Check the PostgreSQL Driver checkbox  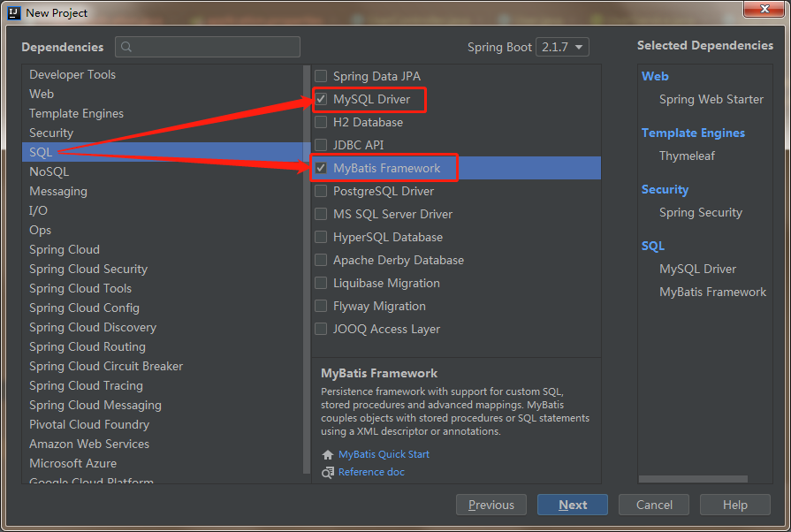pos(321,191)
